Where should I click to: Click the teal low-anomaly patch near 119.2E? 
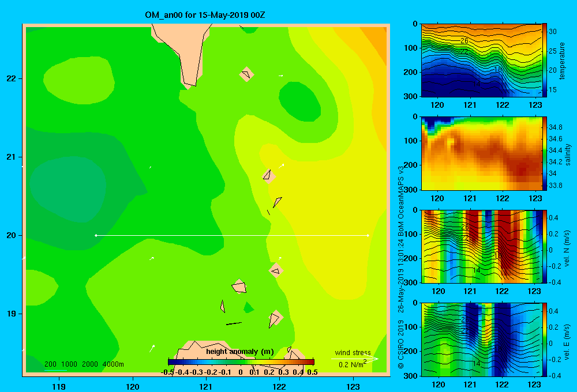click(x=68, y=189)
